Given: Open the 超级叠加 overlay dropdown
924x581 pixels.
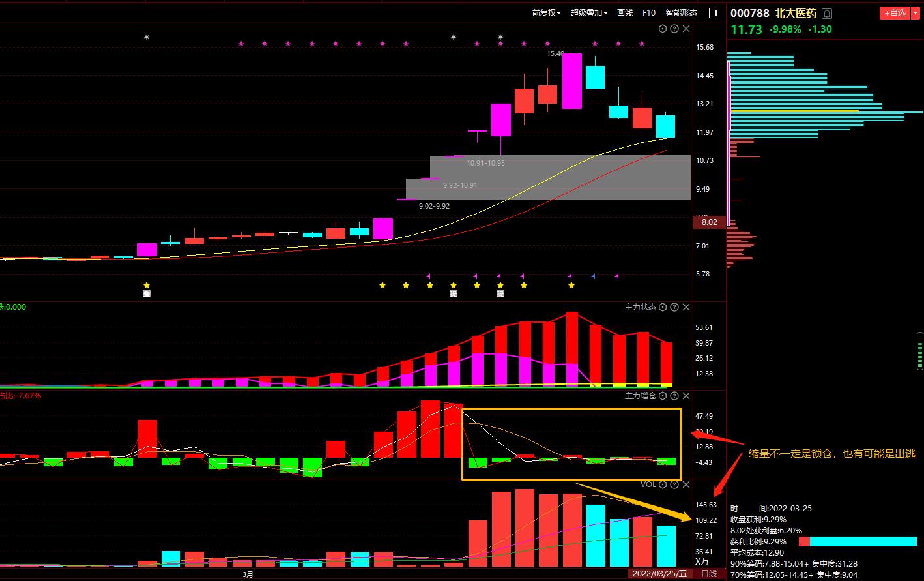Looking at the screenshot, I should coord(589,13).
